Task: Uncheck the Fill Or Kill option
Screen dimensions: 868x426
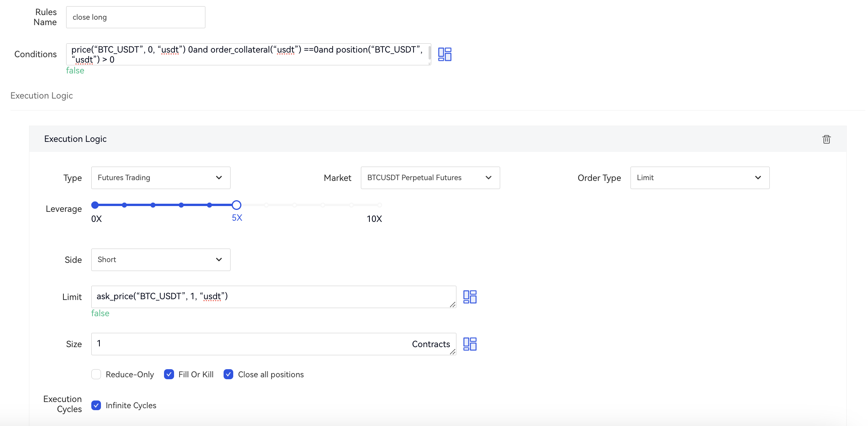Action: [169, 374]
